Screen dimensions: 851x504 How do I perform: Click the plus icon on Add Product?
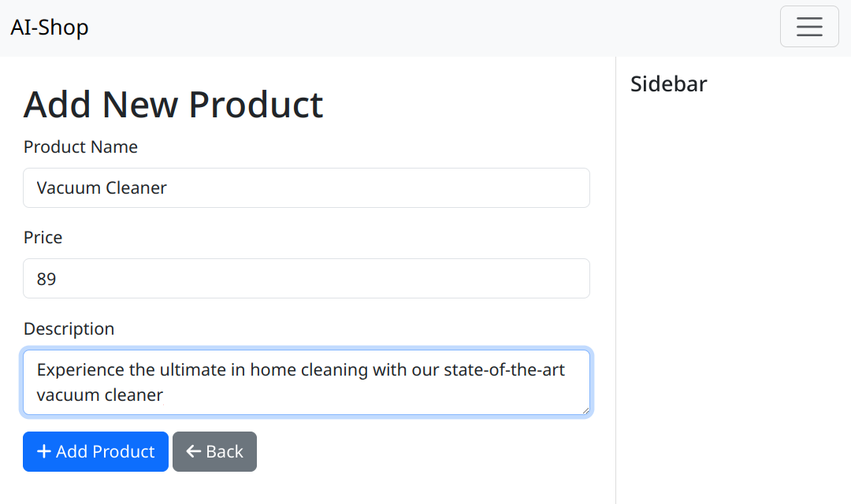(44, 451)
